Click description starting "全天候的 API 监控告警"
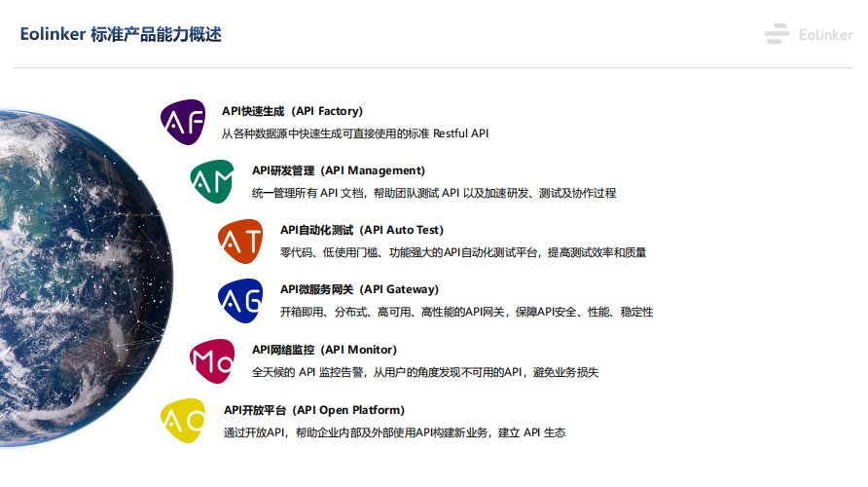 coord(425,372)
